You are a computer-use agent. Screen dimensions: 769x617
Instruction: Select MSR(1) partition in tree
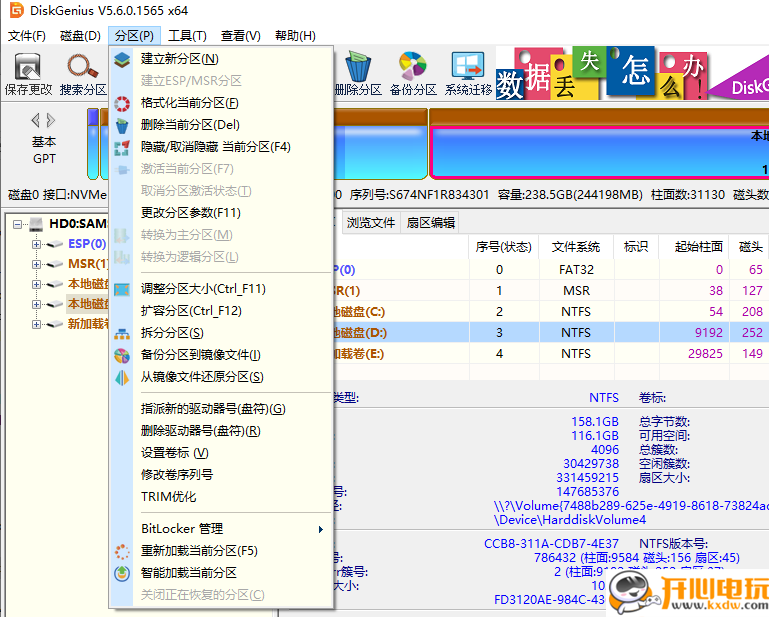(88, 264)
